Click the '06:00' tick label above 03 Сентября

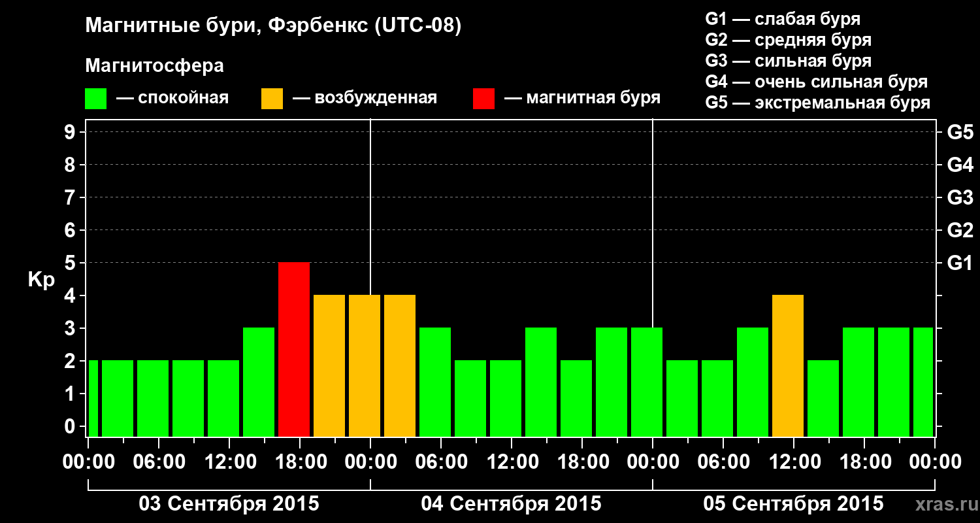(x=159, y=462)
